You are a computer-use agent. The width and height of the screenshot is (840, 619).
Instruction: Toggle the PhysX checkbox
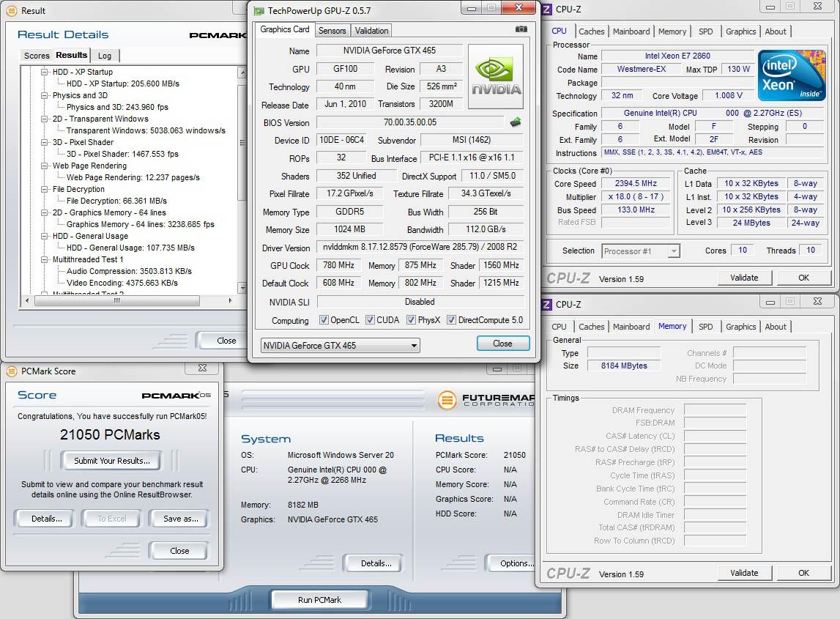411,320
